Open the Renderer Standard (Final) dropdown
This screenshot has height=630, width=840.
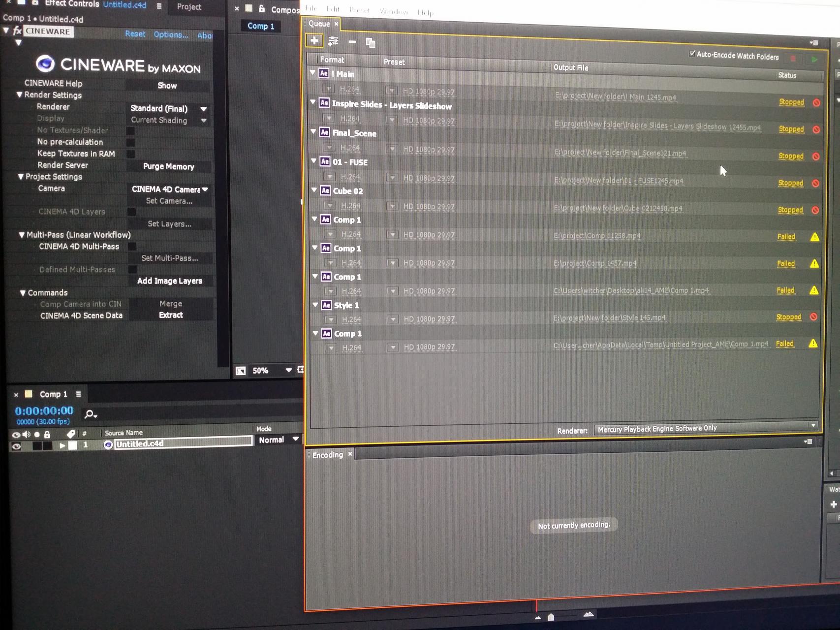pos(168,108)
